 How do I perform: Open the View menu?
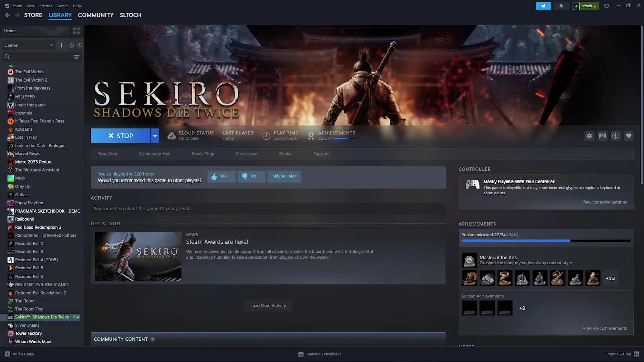(x=31, y=6)
